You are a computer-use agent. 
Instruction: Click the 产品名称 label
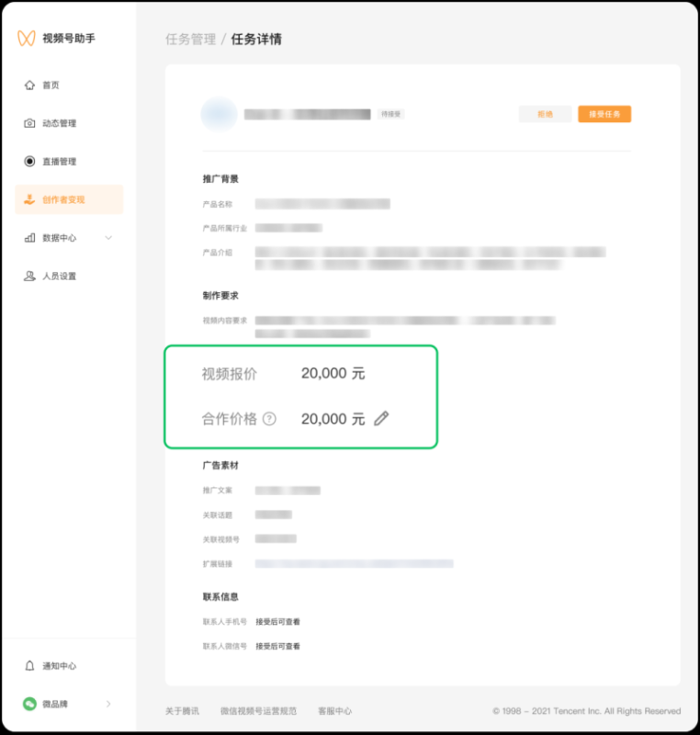(x=218, y=204)
